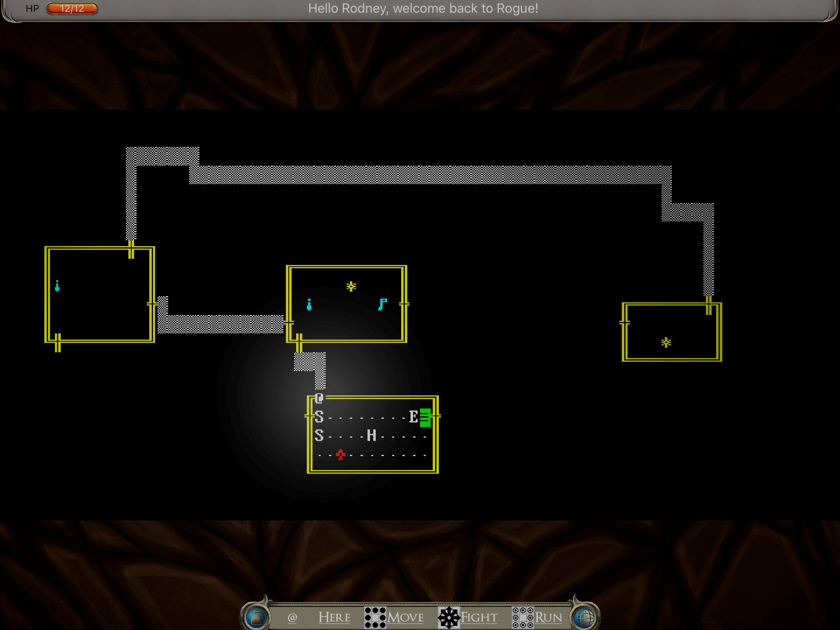840x630 pixels.
Task: Tap the welcome message text bar
Action: tap(423, 9)
